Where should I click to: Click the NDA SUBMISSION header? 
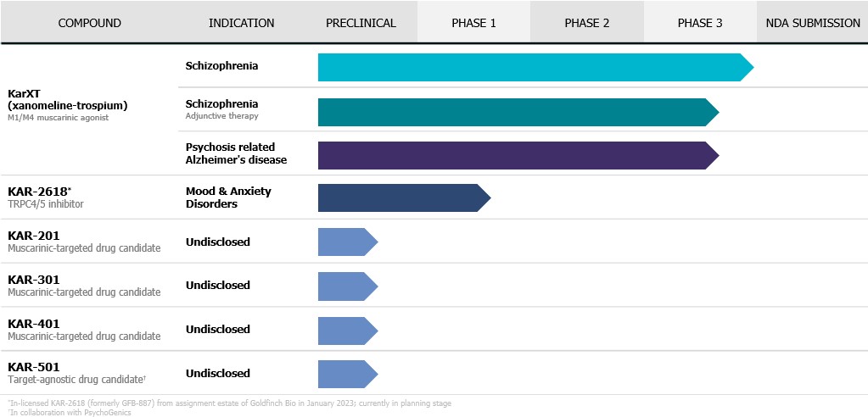(x=812, y=23)
